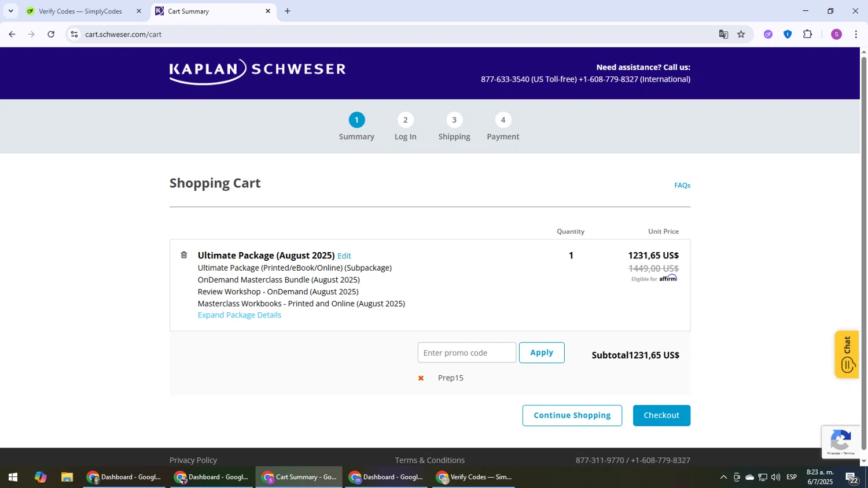Click step 4 Payment
This screenshot has width=868, height=488.
coord(503,127)
